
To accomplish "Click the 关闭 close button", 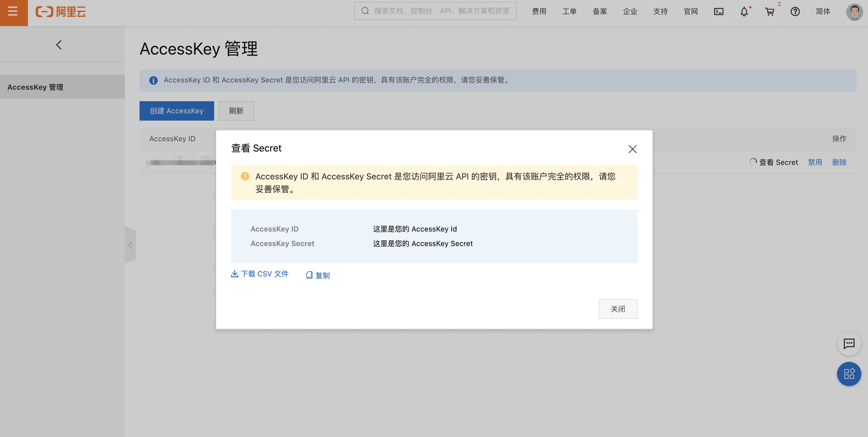I will [618, 309].
